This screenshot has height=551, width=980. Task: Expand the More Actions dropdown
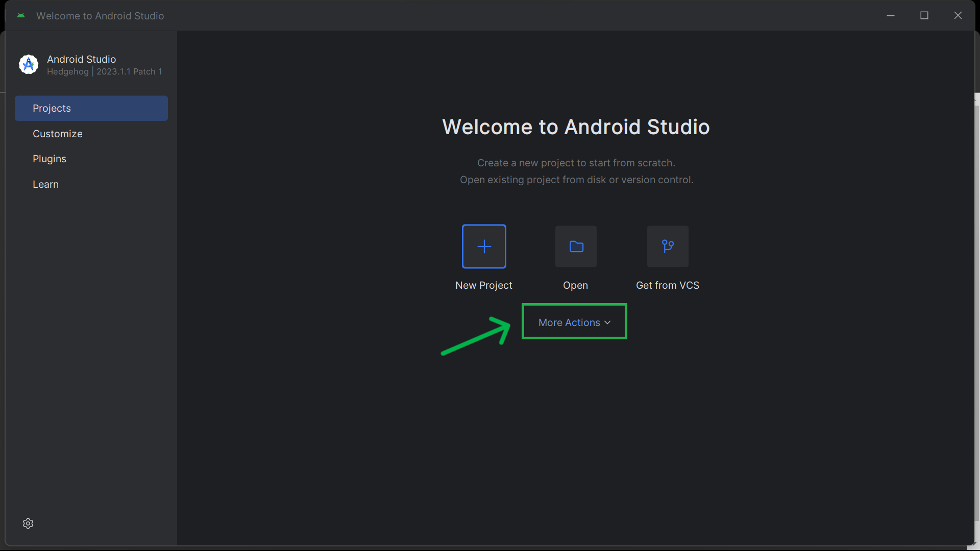tap(569, 322)
